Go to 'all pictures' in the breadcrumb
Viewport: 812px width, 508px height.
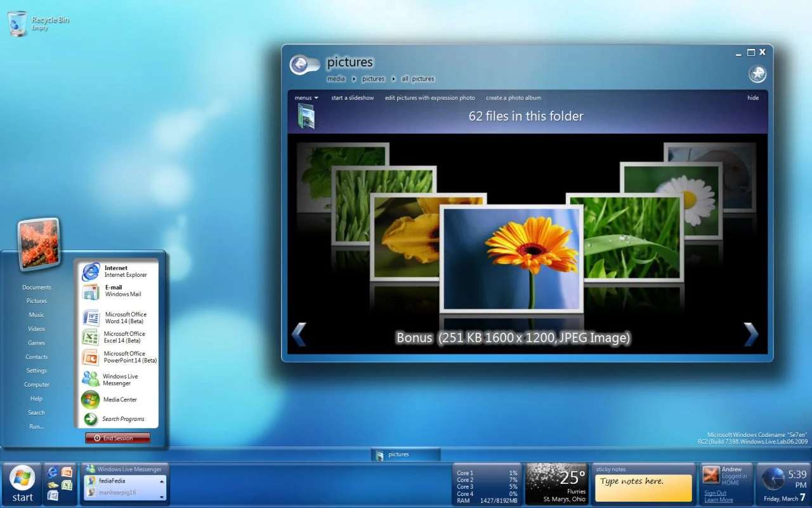tap(418, 79)
